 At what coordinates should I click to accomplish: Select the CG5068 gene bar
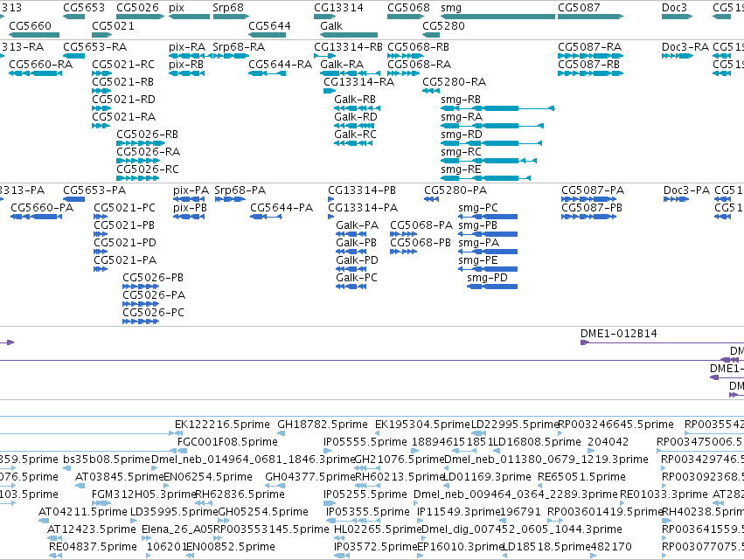click(406, 17)
